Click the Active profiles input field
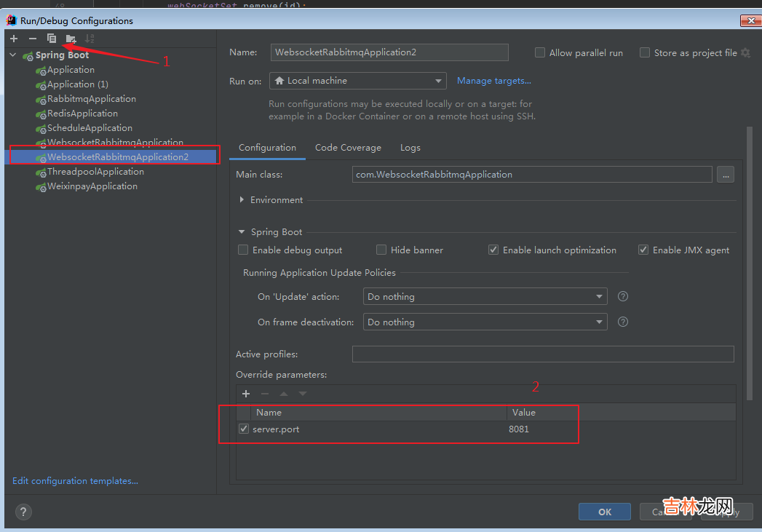Image resolution: width=762 pixels, height=532 pixels. click(542, 354)
